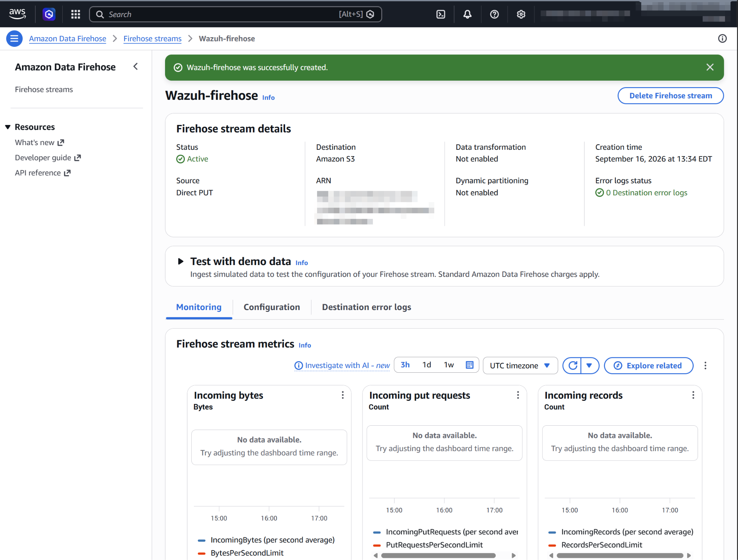
Task: Click Delete Firehose stream button
Action: [671, 95]
